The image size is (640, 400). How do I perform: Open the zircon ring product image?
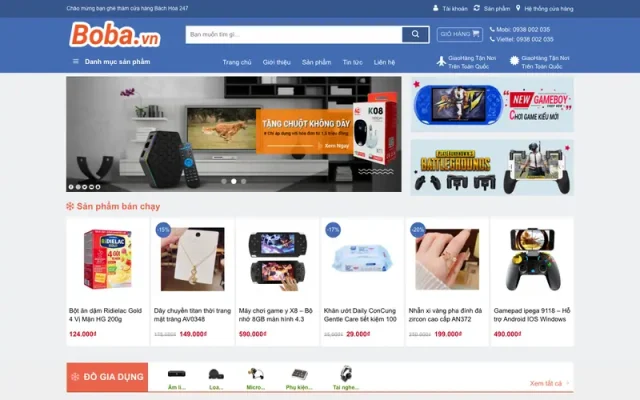click(447, 259)
